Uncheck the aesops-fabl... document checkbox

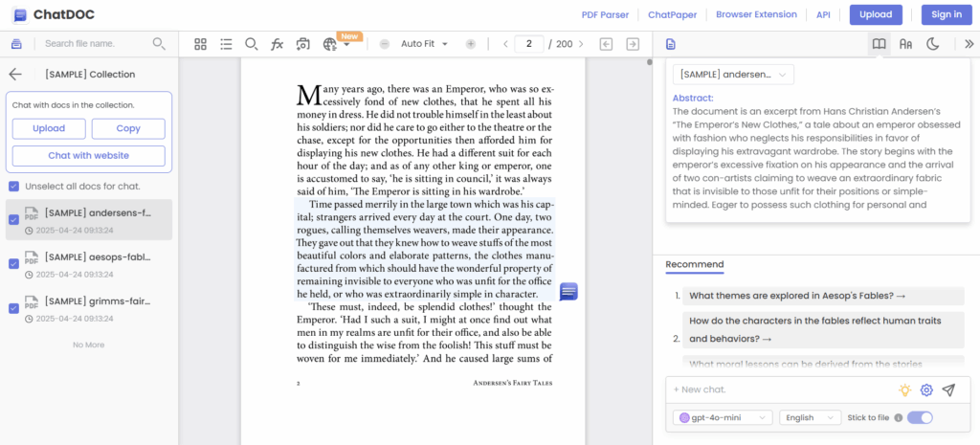(13, 264)
